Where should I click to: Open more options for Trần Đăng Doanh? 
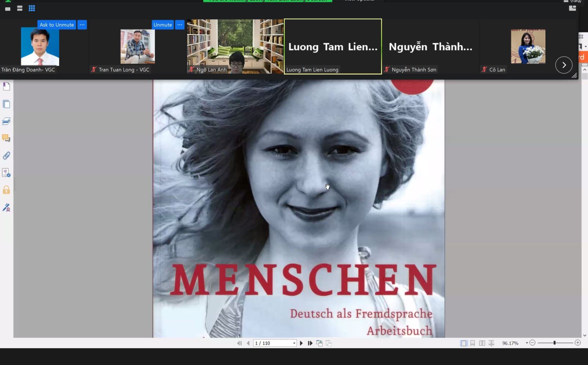click(x=82, y=25)
